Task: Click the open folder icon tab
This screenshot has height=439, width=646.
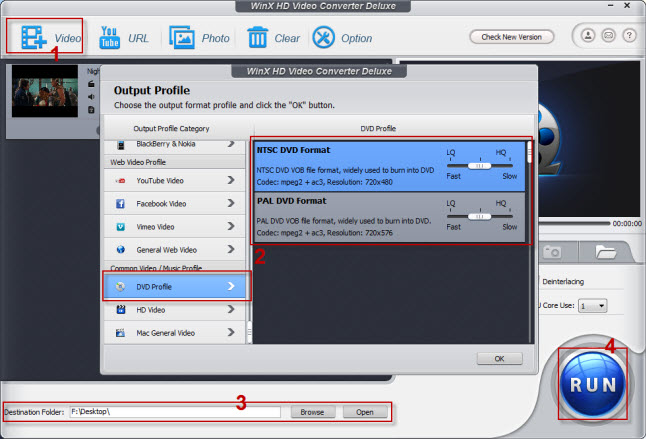Action: tap(605, 252)
